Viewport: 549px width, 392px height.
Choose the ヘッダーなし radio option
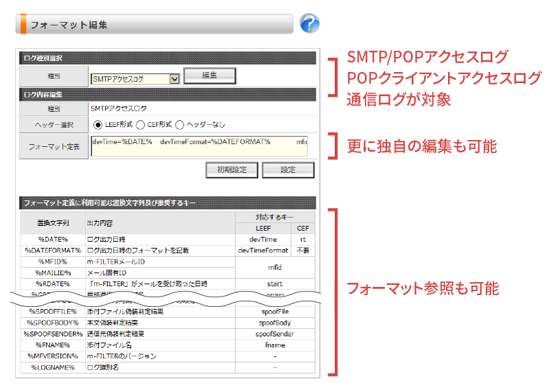coord(180,125)
